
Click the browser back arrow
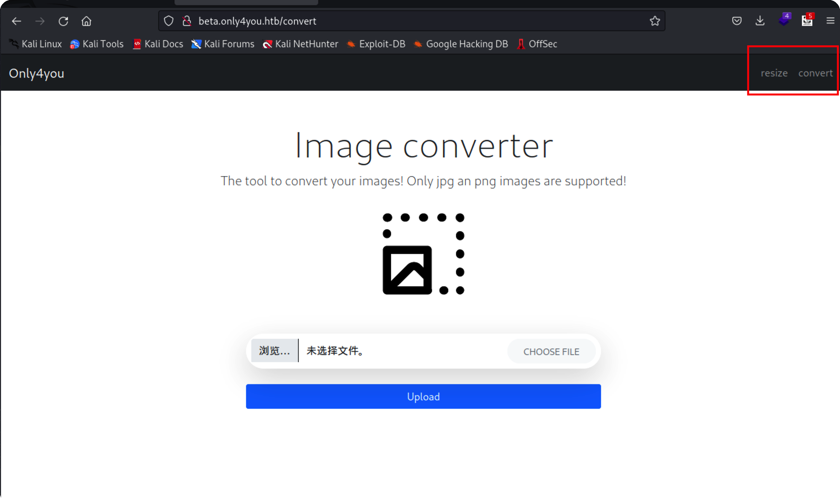pos(16,21)
